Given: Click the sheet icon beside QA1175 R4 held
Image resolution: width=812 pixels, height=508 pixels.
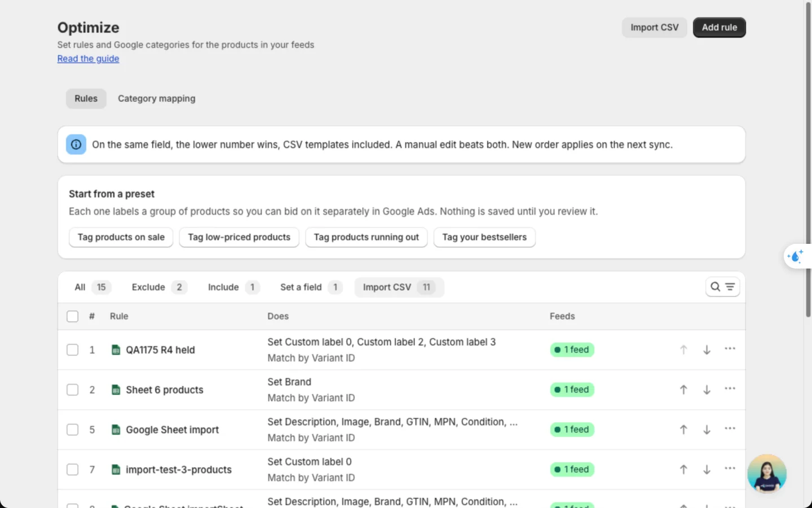Looking at the screenshot, I should coord(116,350).
